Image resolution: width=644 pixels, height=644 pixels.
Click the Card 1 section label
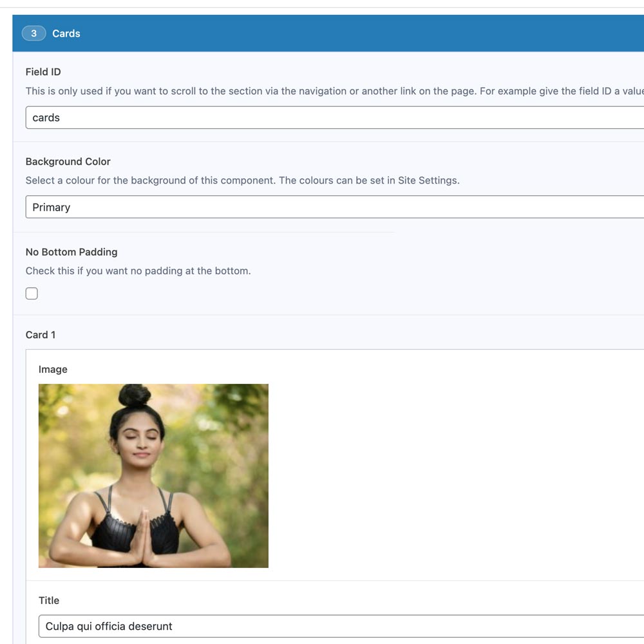41,334
